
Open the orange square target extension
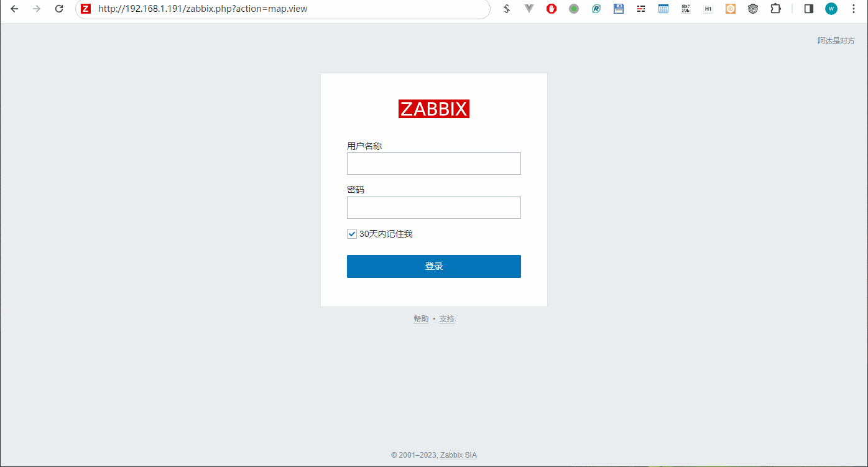[731, 9]
